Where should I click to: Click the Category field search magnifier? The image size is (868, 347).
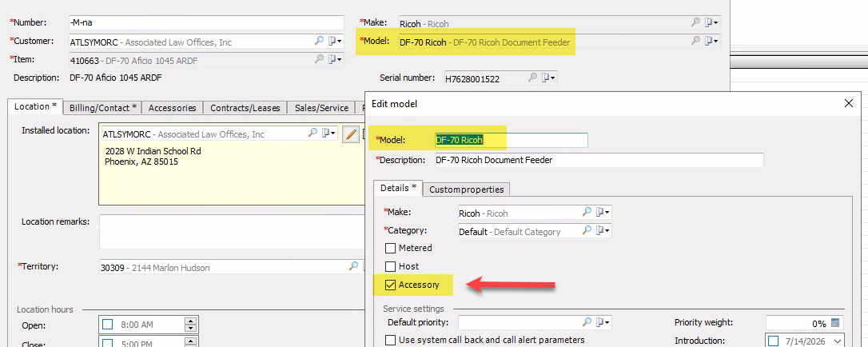tap(587, 231)
